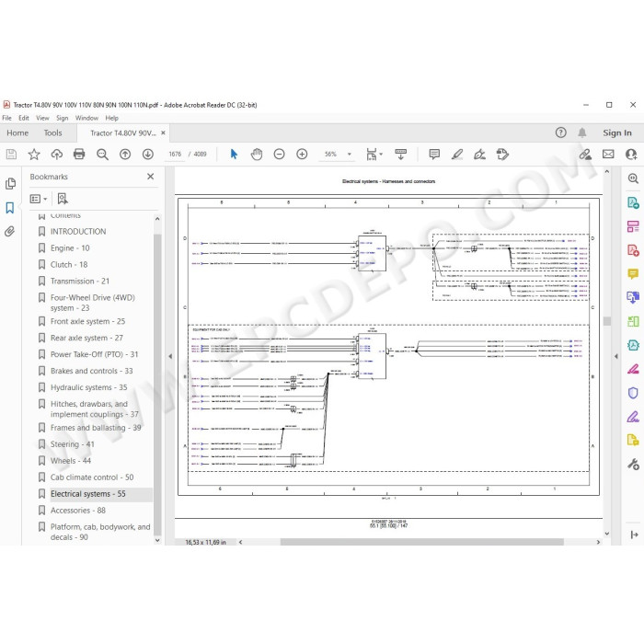644x644 pixels.
Task: Switch to the Home tab
Action: point(17,132)
